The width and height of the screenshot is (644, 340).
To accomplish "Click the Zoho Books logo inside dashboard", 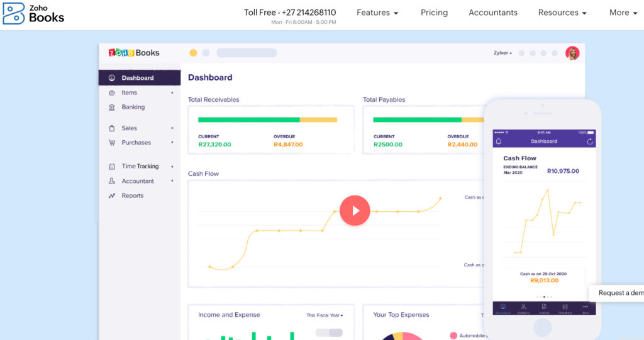I will pyautogui.click(x=134, y=53).
